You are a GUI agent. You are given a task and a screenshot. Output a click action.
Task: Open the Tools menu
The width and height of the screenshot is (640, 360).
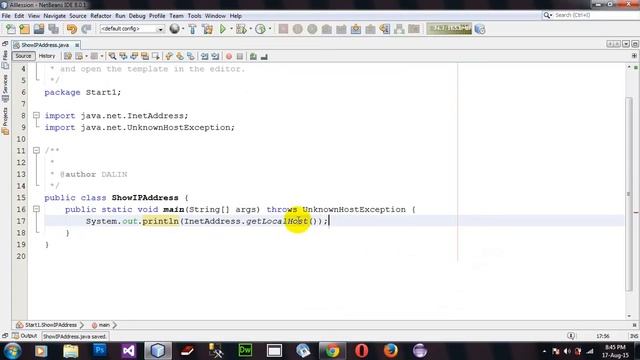tap(195, 16)
